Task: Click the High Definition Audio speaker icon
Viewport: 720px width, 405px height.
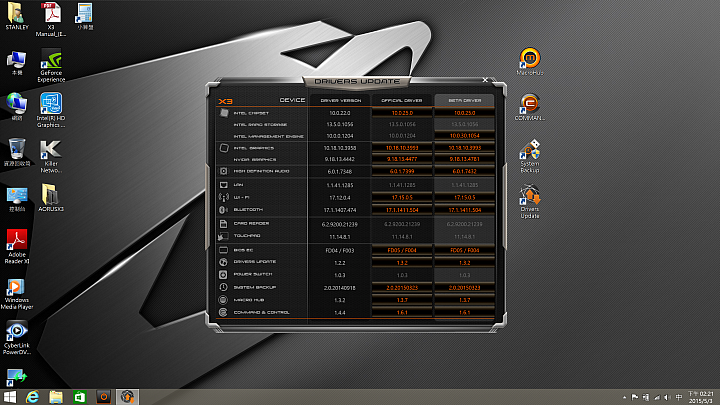Action: pyautogui.click(x=224, y=171)
